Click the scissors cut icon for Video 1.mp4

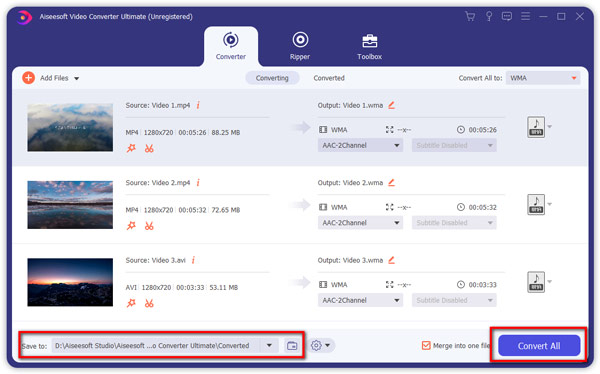point(149,149)
